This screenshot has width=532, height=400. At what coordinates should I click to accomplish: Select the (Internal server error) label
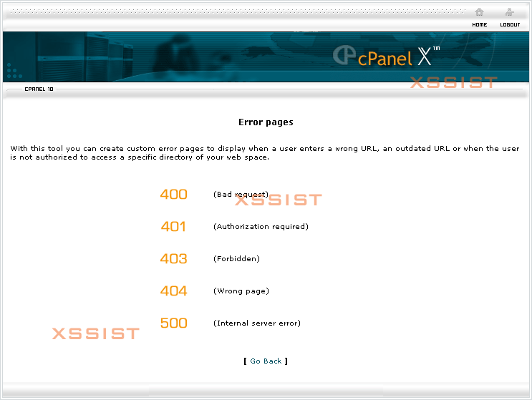pos(257,323)
